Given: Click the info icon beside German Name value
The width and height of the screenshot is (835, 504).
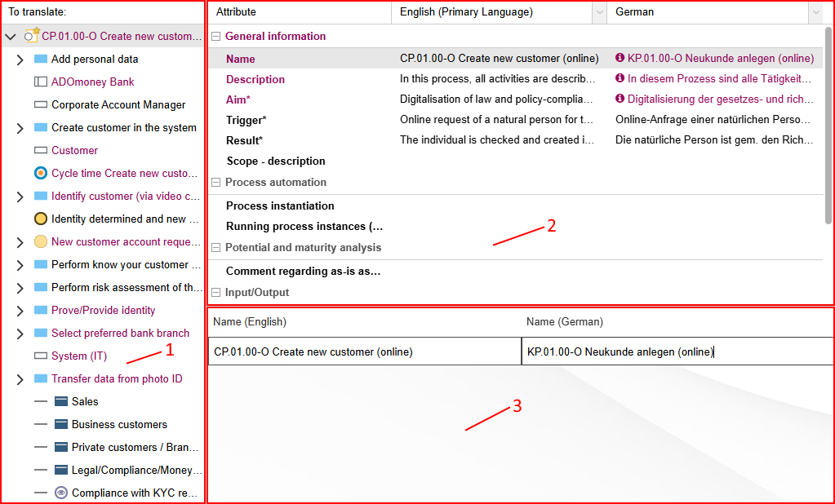Looking at the screenshot, I should click(620, 59).
